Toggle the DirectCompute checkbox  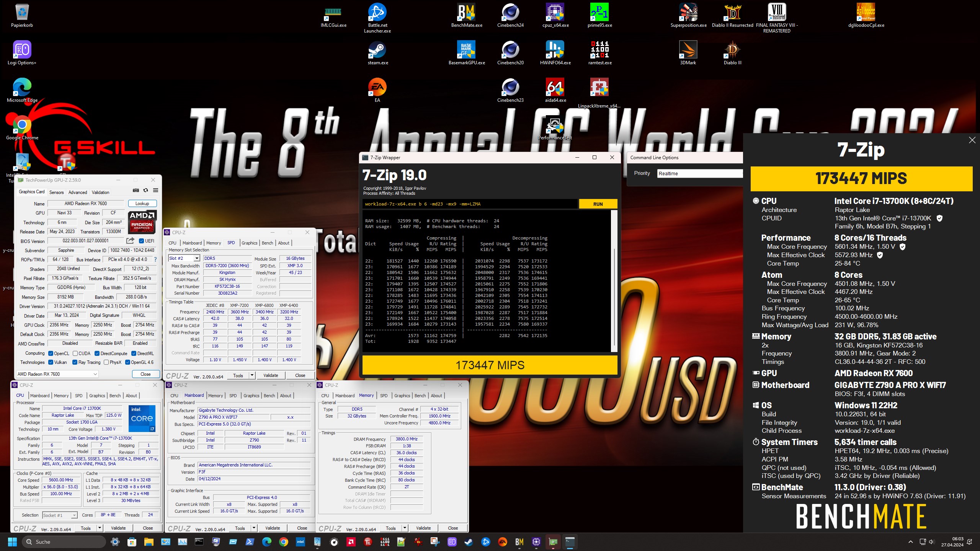coord(97,354)
